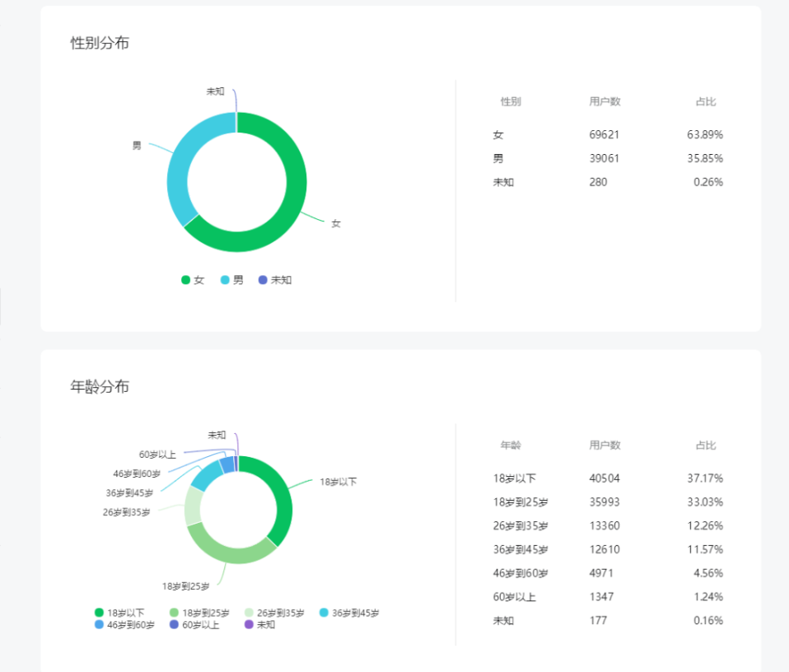This screenshot has height=672, width=789.
Task: Click the pale 26岁到35岁 donut segment
Action: point(193,506)
